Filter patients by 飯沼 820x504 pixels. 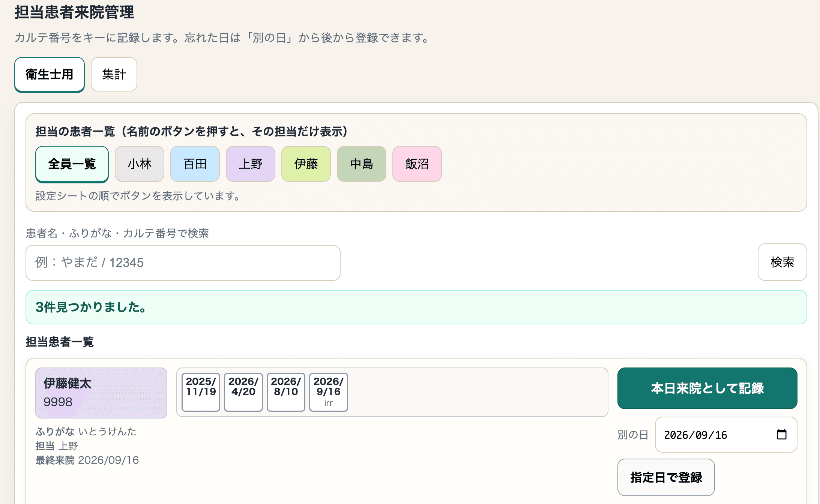[417, 164]
